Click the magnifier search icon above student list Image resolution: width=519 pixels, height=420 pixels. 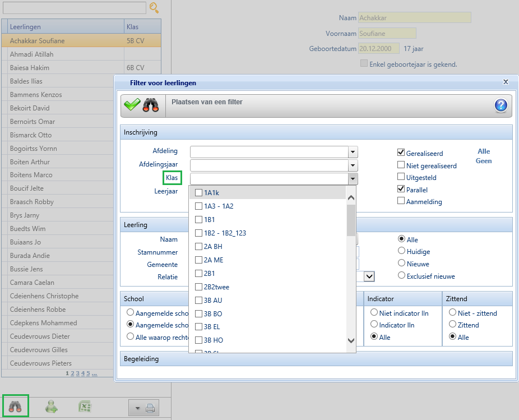154,8
